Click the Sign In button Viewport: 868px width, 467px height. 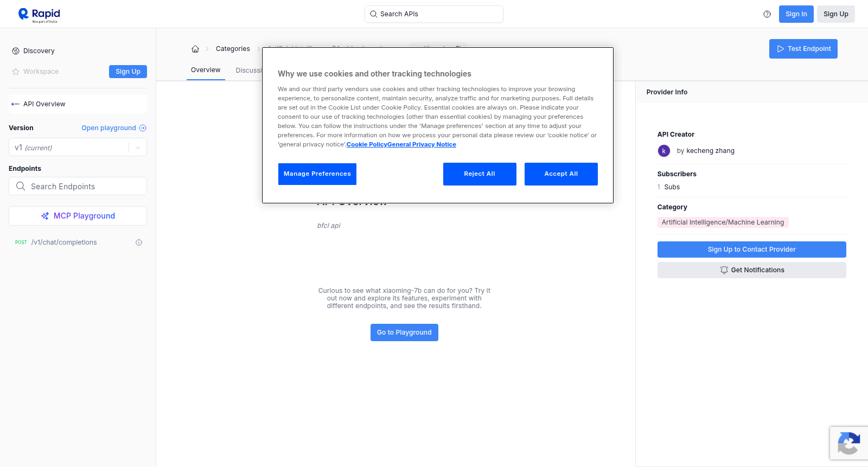[796, 14]
